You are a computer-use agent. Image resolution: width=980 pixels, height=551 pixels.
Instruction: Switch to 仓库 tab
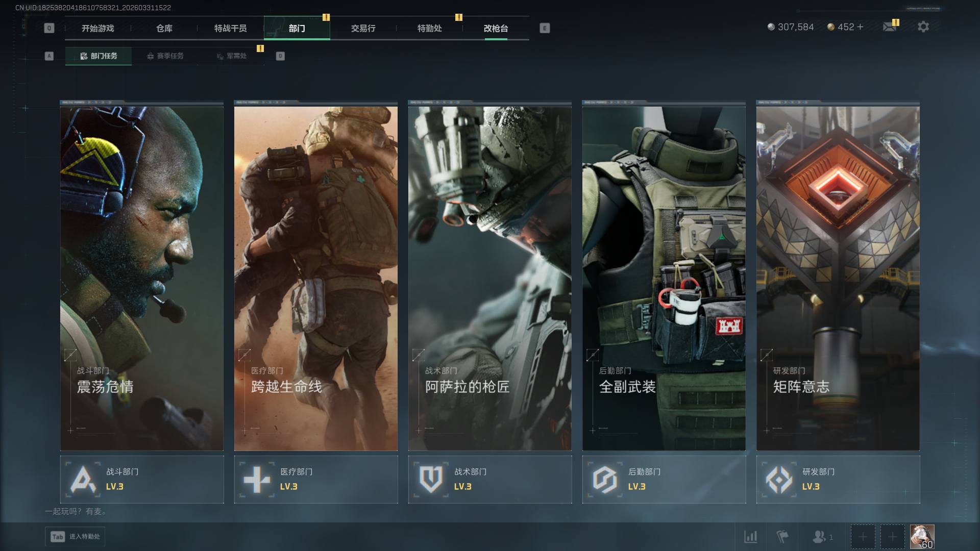[x=164, y=28]
